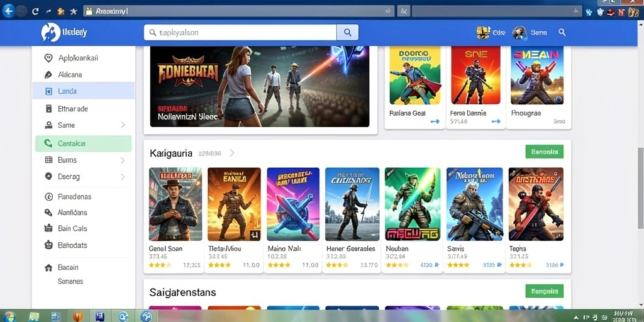This screenshot has width=644, height=322.
Task: Click the arrow on the 'Ratlana Goal' card
Action: pyautogui.click(x=435, y=121)
